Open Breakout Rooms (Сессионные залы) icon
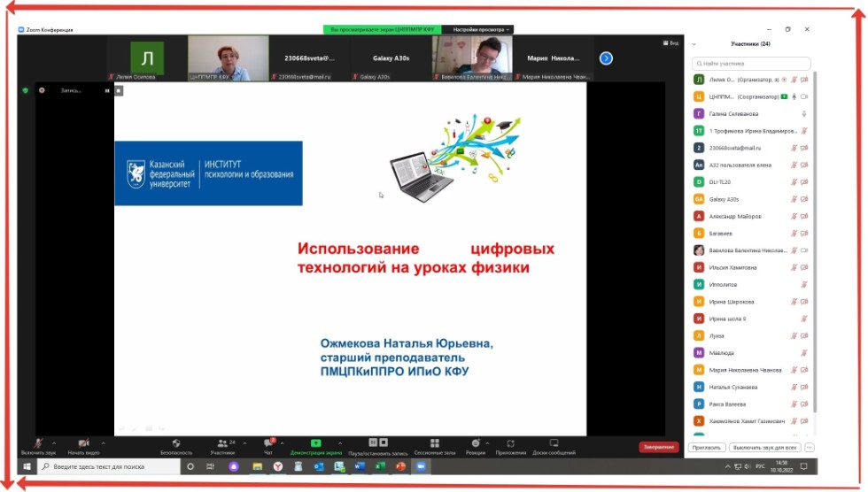This screenshot has height=492, width=868. 434,442
